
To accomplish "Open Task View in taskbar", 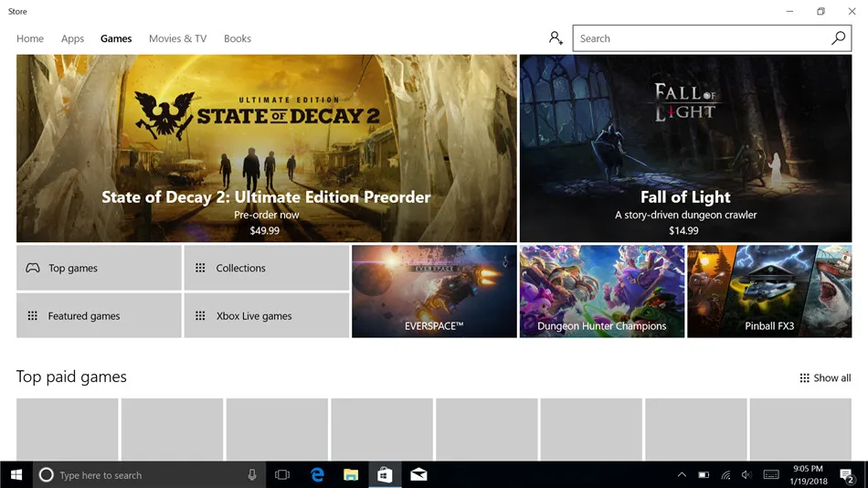I will (x=282, y=474).
